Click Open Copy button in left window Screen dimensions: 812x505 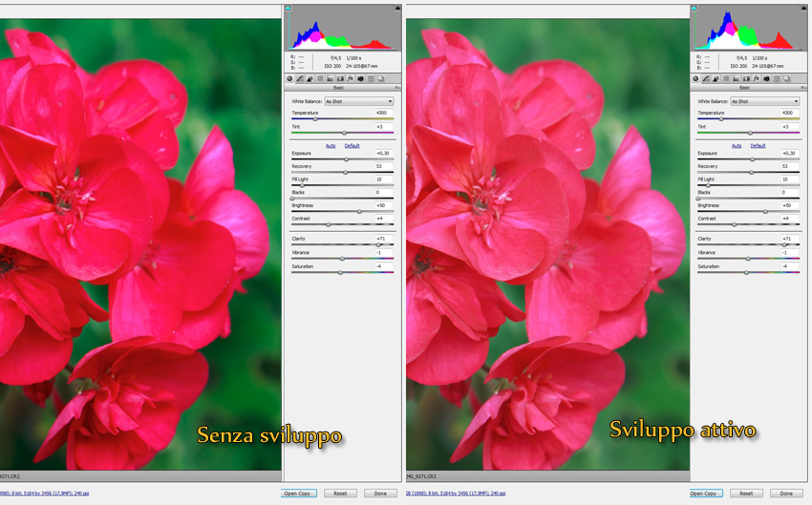pos(298,494)
